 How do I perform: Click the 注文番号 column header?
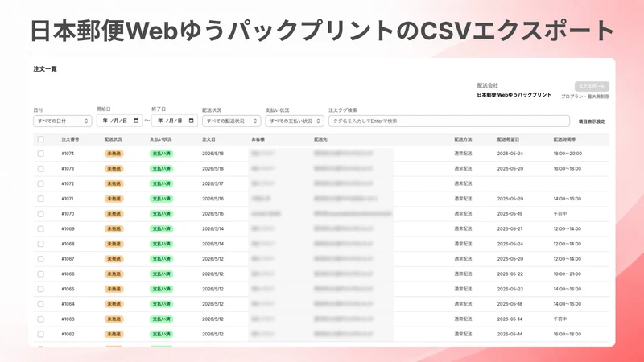pyautogui.click(x=70, y=139)
